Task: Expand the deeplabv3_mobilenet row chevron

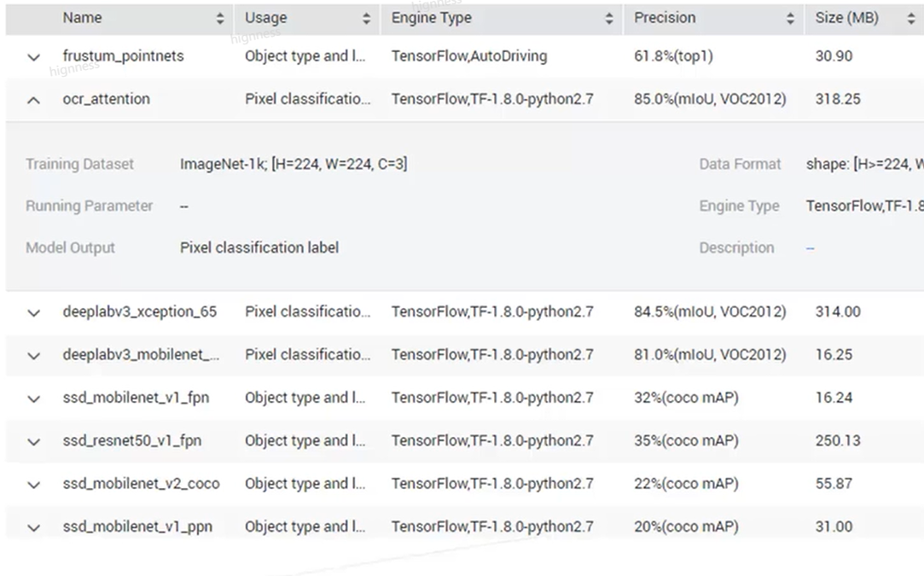Action: pos(34,356)
